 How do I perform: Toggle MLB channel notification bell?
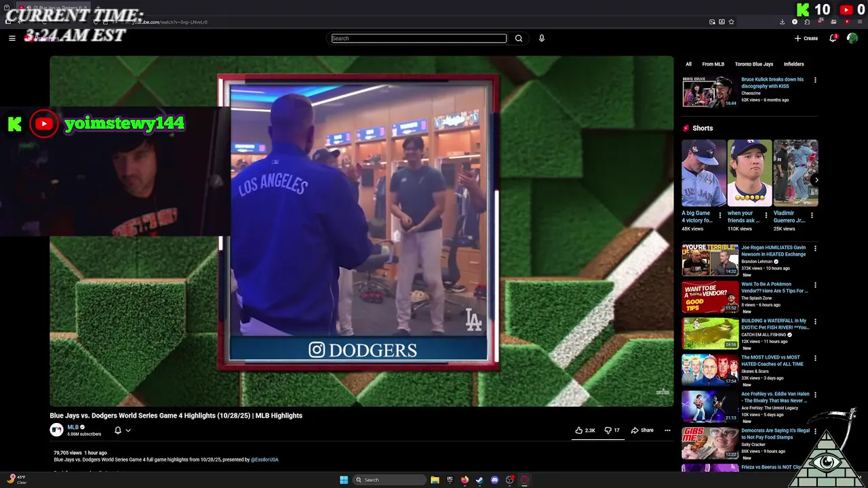[x=117, y=430]
